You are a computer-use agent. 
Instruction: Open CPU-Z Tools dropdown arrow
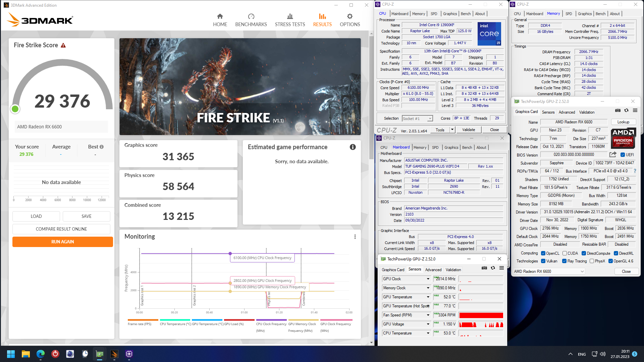[452, 130]
